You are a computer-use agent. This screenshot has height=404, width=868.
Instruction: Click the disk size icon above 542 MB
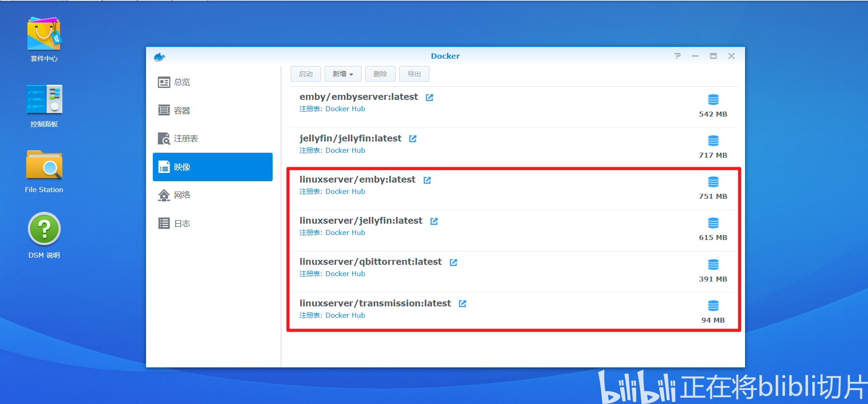713,99
